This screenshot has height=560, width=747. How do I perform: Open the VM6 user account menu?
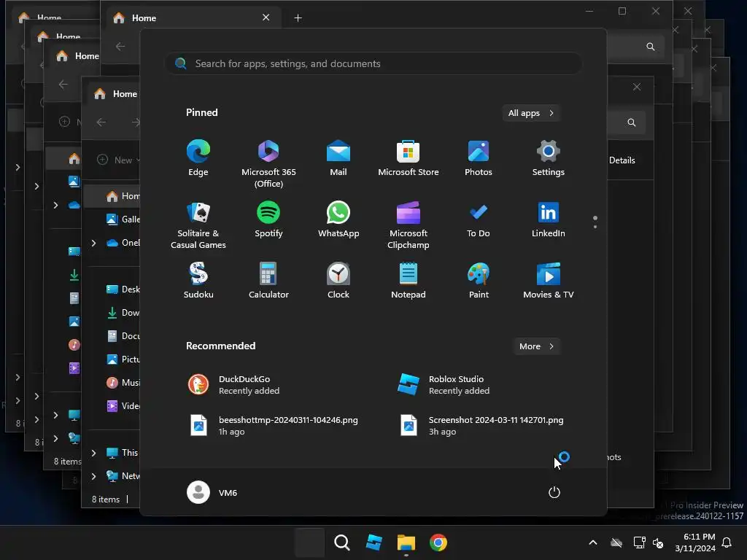[212, 492]
